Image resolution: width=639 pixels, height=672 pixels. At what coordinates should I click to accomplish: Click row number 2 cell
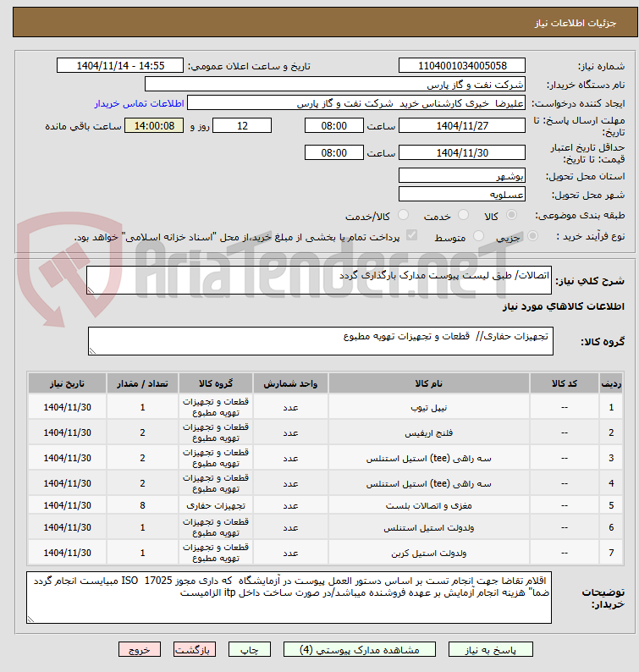coord(611,432)
